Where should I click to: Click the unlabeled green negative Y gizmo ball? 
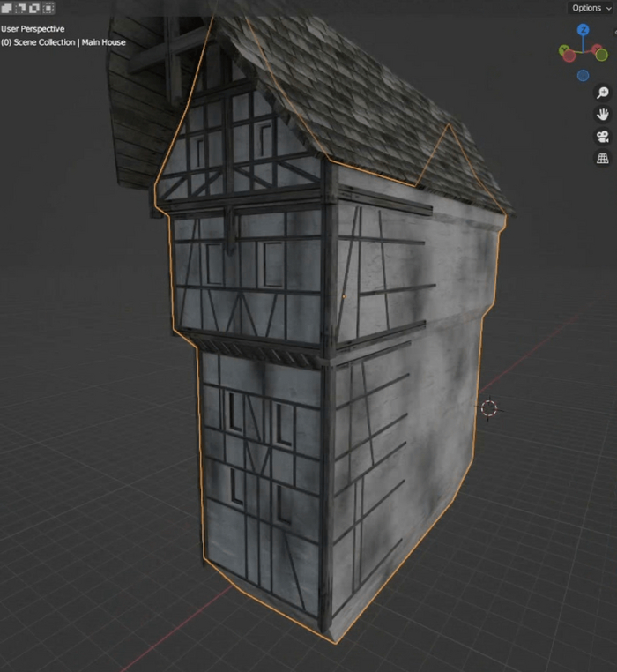click(601, 55)
